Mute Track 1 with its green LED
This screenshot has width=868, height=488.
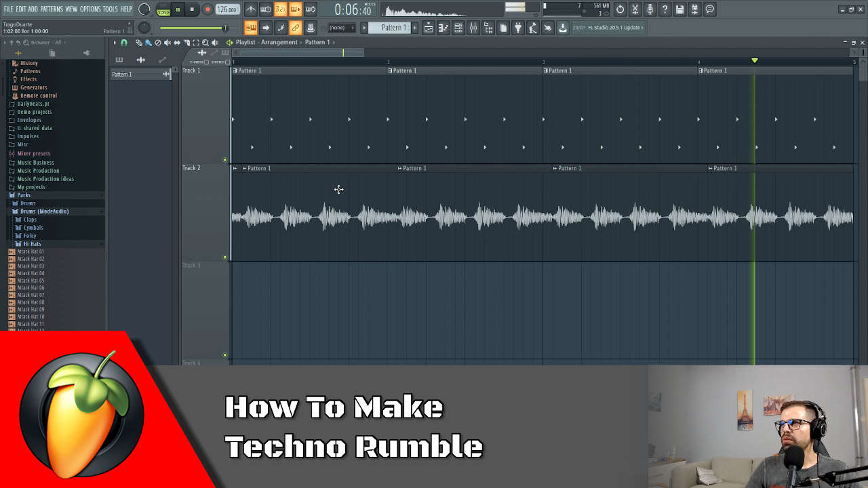tap(225, 160)
